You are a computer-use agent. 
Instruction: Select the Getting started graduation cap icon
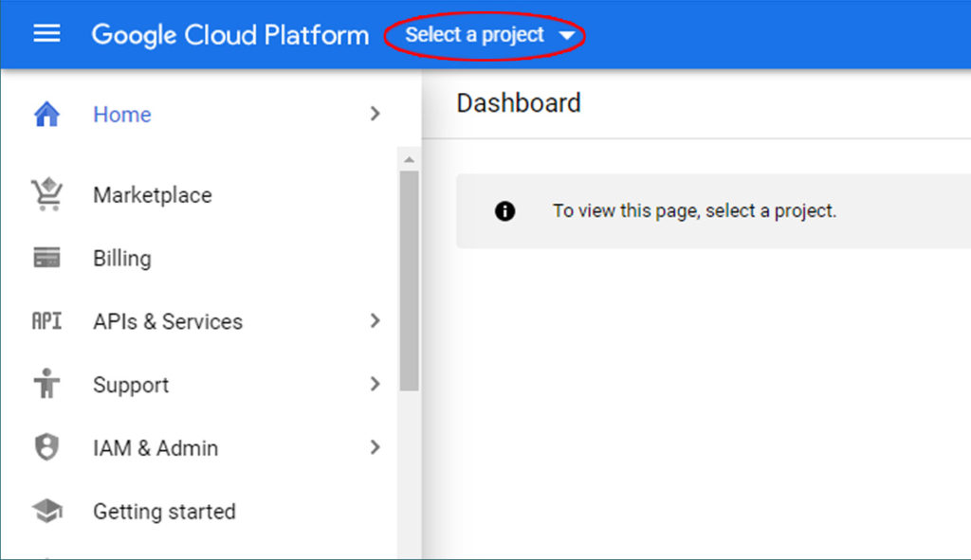(46, 511)
